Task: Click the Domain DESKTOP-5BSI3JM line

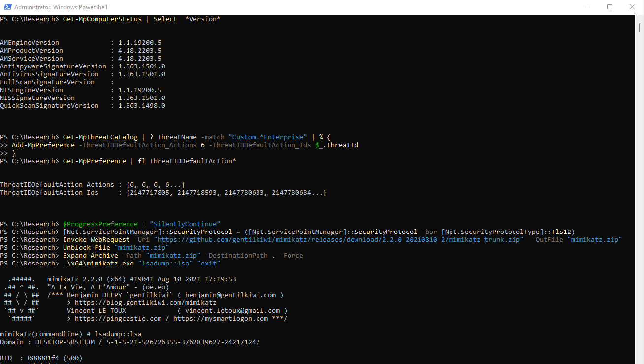Action: pyautogui.click(x=130, y=342)
